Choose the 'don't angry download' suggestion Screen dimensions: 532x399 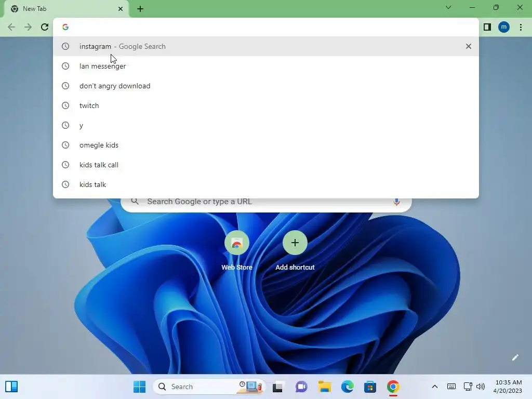[x=266, y=86]
